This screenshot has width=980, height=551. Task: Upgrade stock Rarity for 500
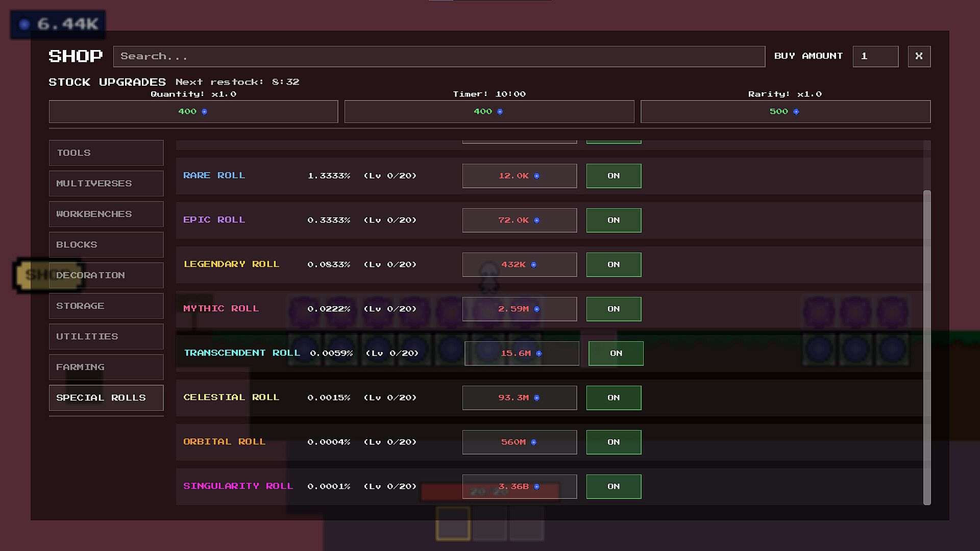point(786,111)
